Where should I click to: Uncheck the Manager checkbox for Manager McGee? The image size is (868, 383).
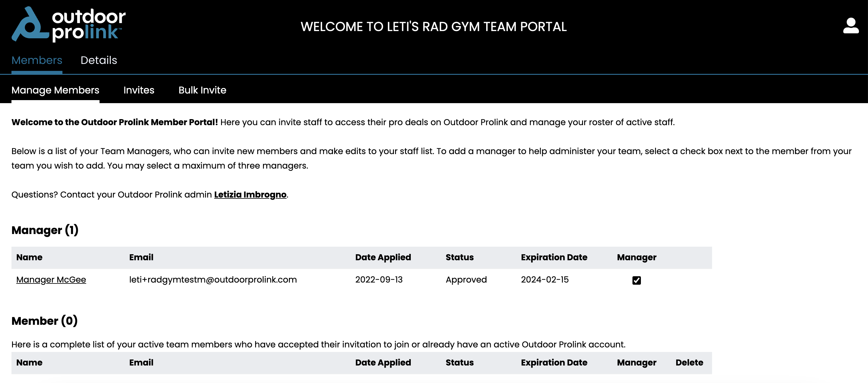636,280
